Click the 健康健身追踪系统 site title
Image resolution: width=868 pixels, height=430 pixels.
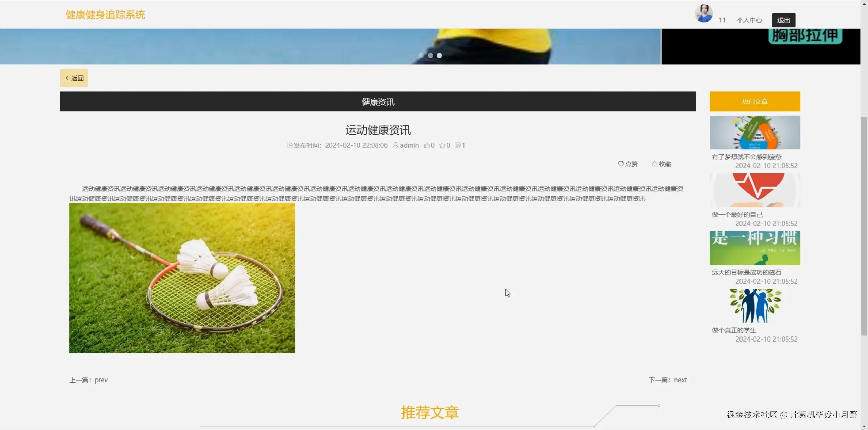105,15
